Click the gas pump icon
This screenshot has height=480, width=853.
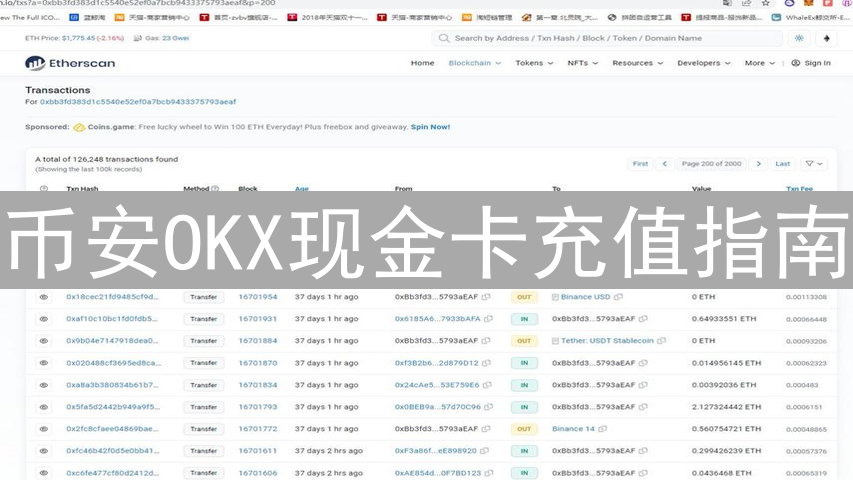138,38
